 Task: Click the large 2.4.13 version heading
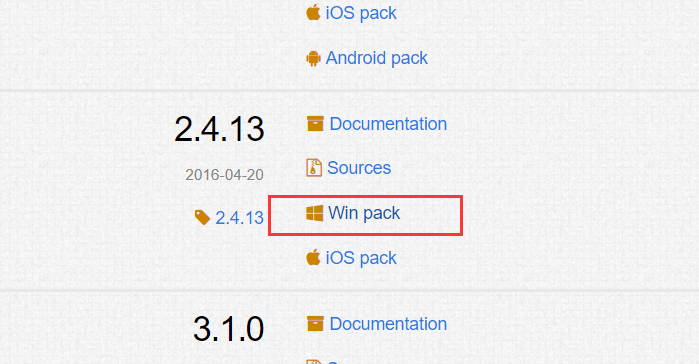coord(219,129)
